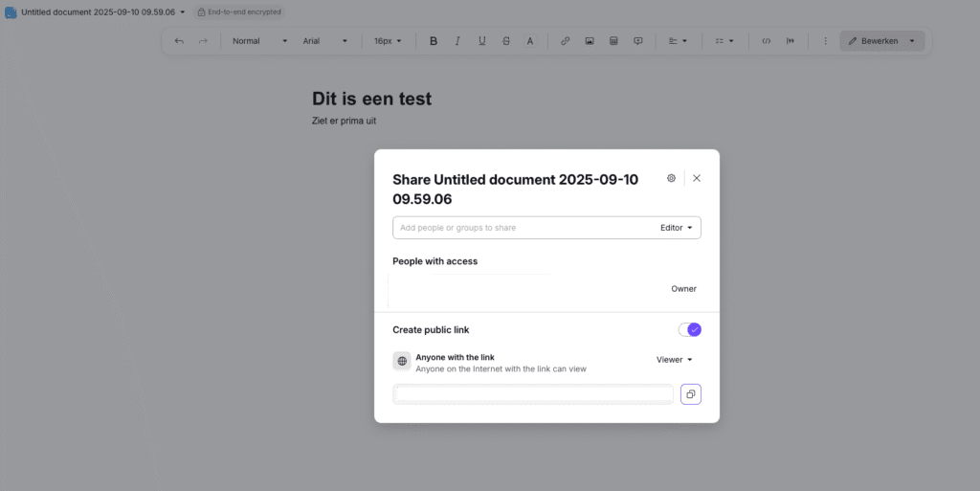Image resolution: width=980 pixels, height=491 pixels.
Task: Expand the Normal paragraph style dropdown
Action: pos(259,41)
